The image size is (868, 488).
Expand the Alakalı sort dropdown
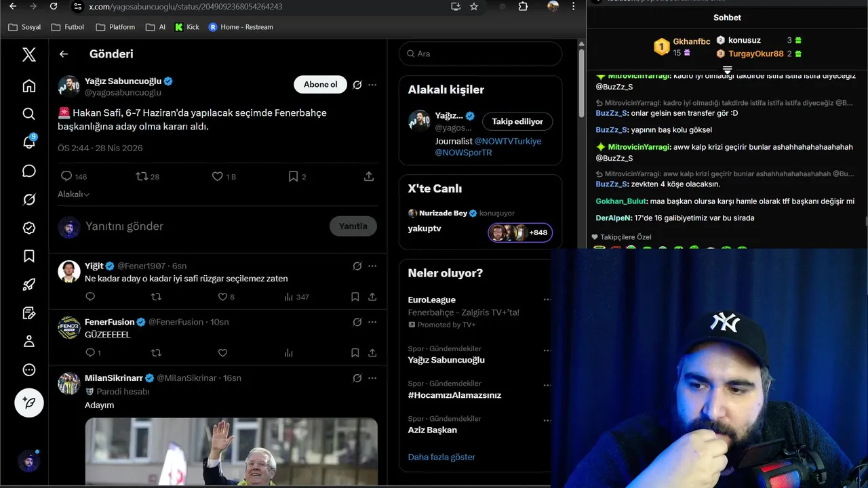point(74,195)
